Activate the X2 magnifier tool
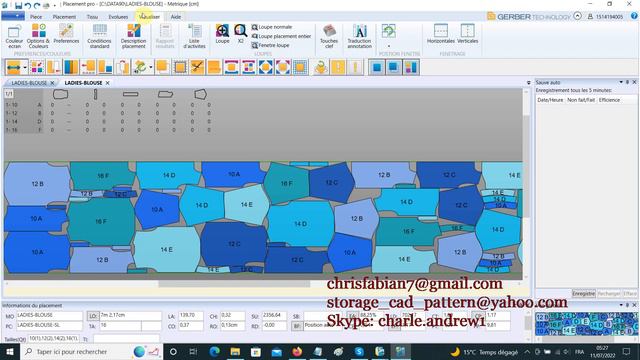 point(240,34)
